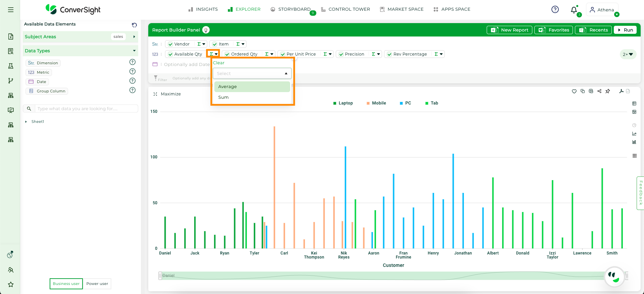This screenshot has width=644, height=294.
Task: Collapse the Data Types section
Action: (x=134, y=51)
